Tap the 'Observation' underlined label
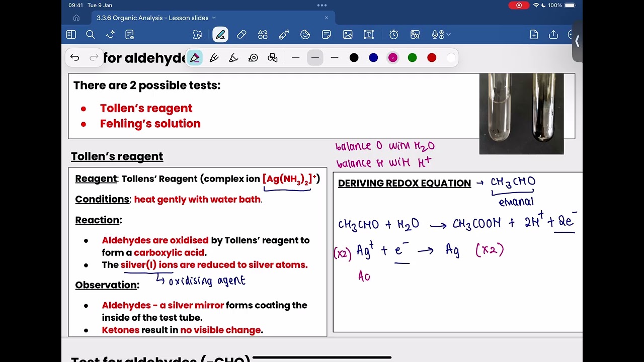The height and width of the screenshot is (362, 644). pos(106,285)
